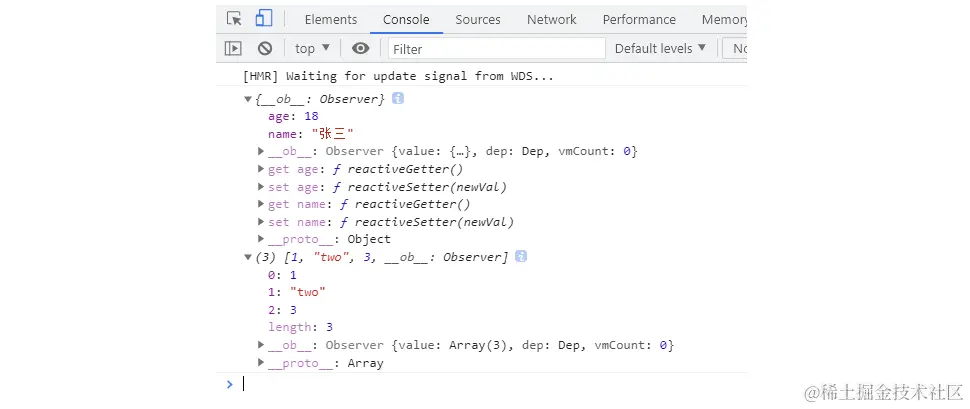Click the 2: 3 array item

click(282, 309)
